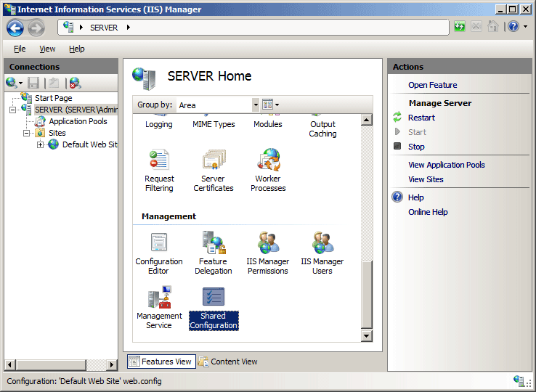Click the Restart server link
Viewport: 536px width, 392px height.
point(421,118)
